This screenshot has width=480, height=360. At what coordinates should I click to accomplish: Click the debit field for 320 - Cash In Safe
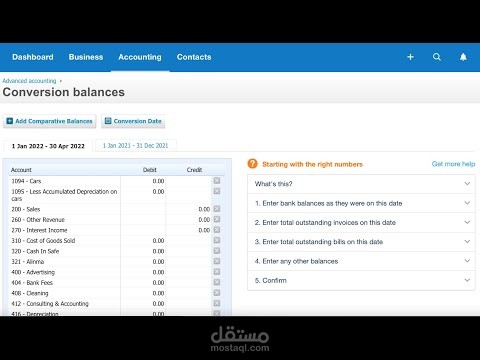[143, 251]
